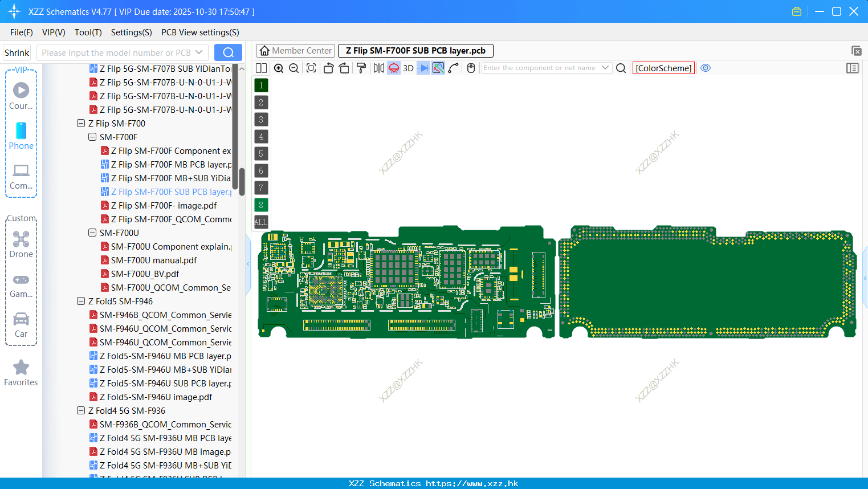
Task: Select the trace path measuring tool
Action: click(454, 68)
